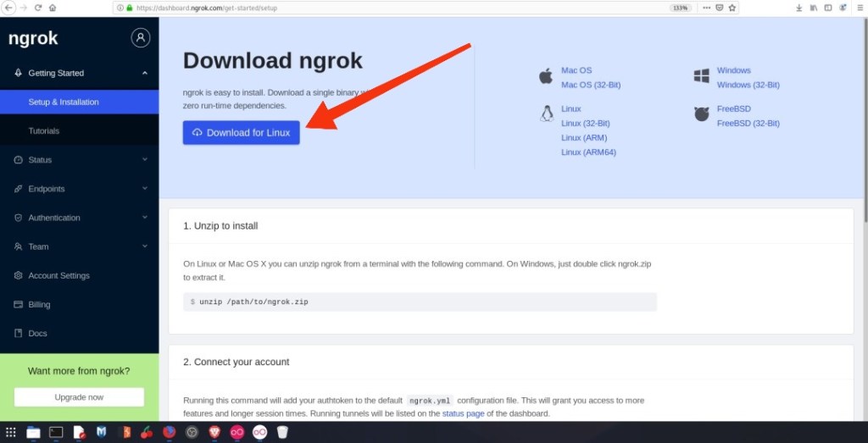Click the Download for Linux button
868x443 pixels.
[x=241, y=133]
